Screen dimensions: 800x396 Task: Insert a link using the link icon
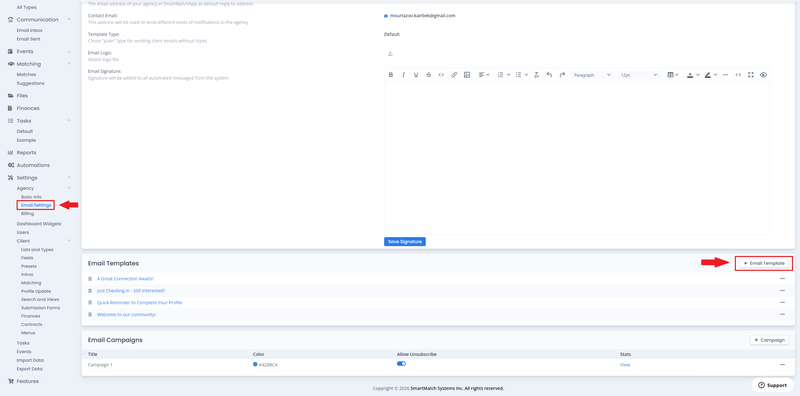click(454, 75)
